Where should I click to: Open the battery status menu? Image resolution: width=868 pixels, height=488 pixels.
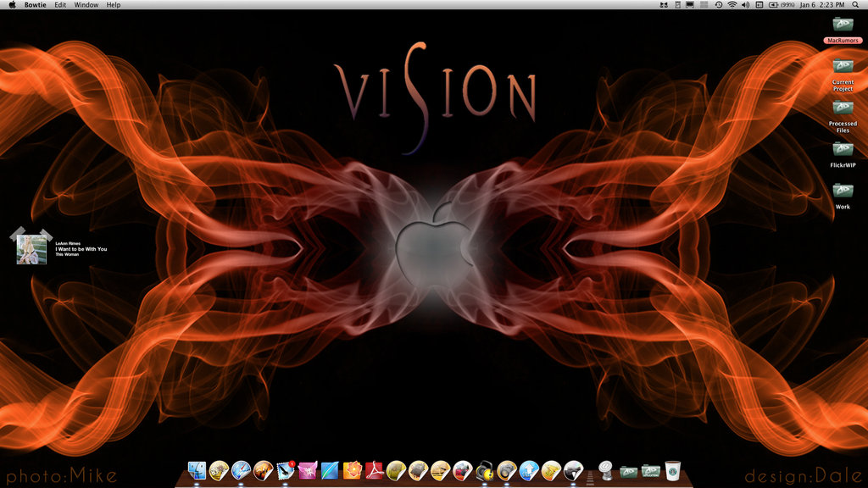(x=773, y=4)
